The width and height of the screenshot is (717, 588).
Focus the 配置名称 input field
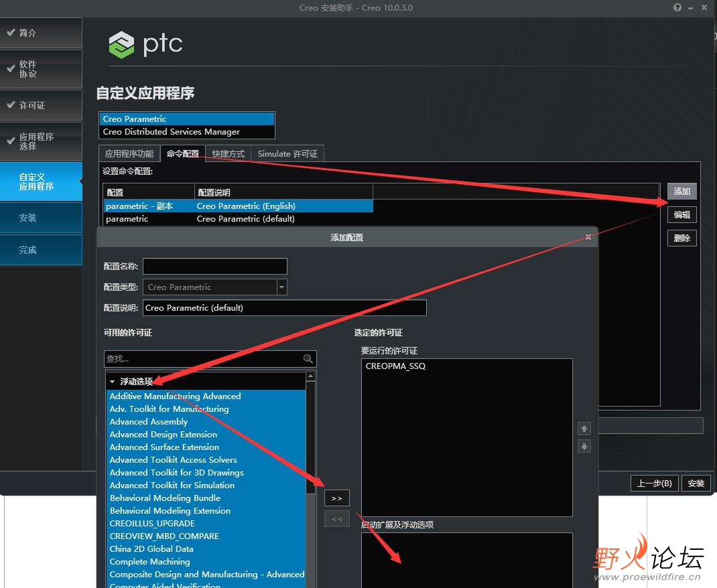[x=215, y=267]
